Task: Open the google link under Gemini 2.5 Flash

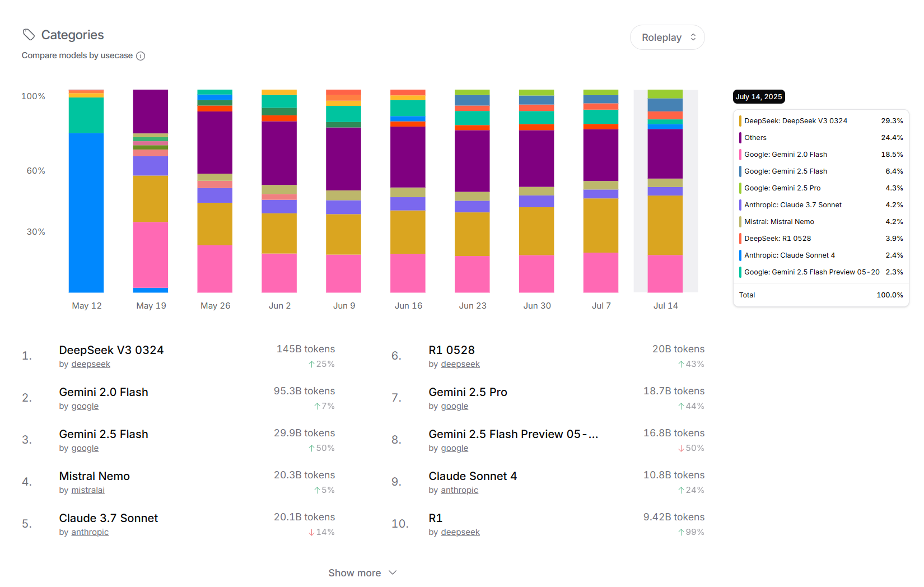Action: click(x=85, y=448)
